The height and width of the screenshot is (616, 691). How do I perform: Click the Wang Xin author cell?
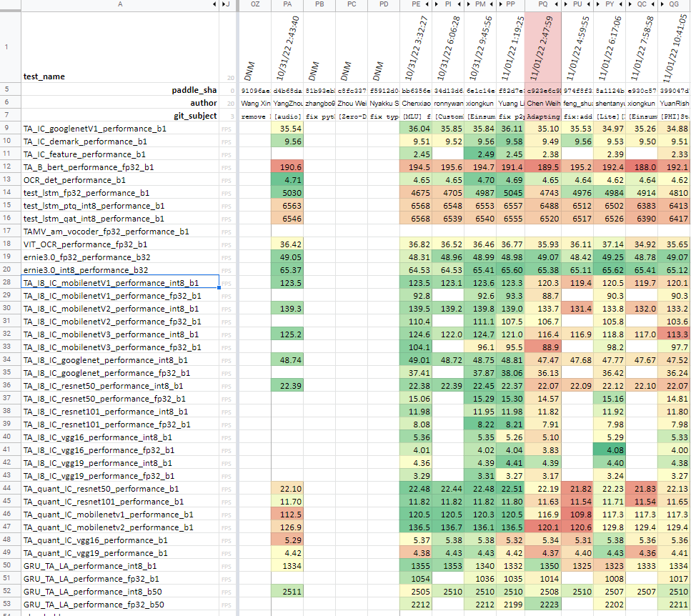(255, 103)
